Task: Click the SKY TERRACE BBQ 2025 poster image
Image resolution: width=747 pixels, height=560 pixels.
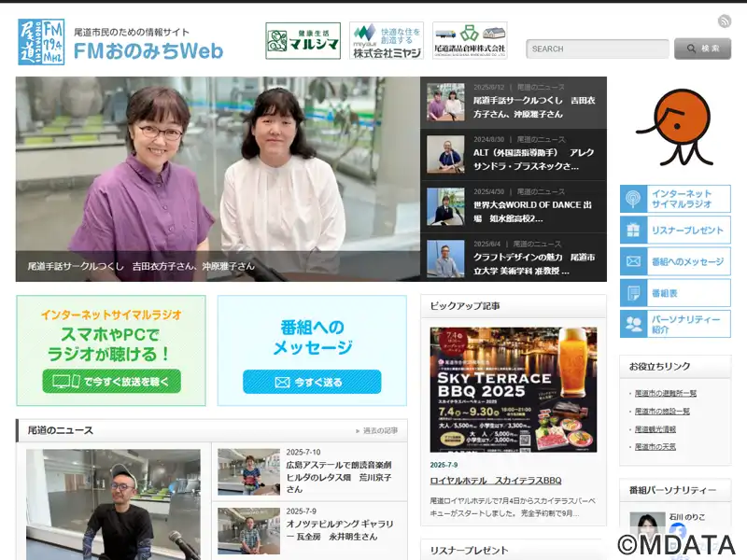Action: pyautogui.click(x=513, y=389)
